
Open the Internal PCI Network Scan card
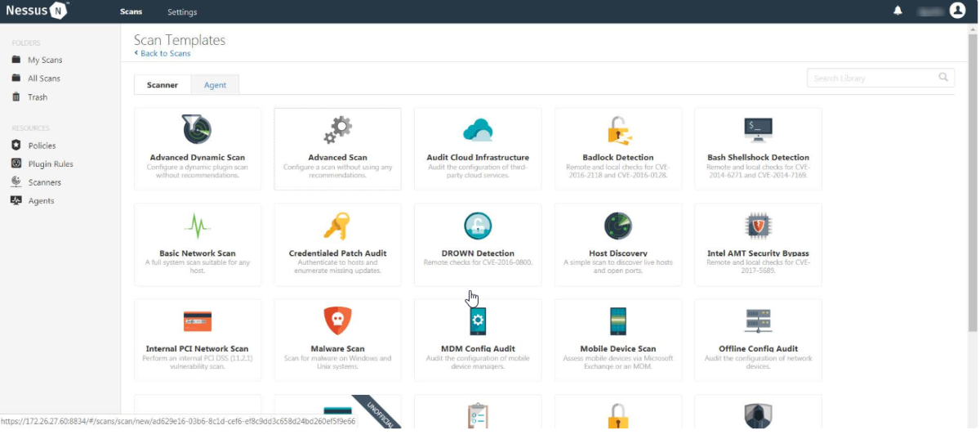(x=197, y=339)
